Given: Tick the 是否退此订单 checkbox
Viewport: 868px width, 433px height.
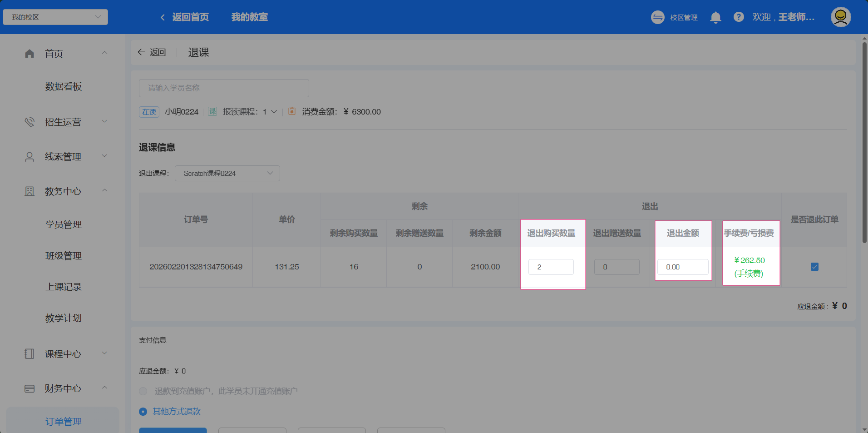Looking at the screenshot, I should pos(814,267).
